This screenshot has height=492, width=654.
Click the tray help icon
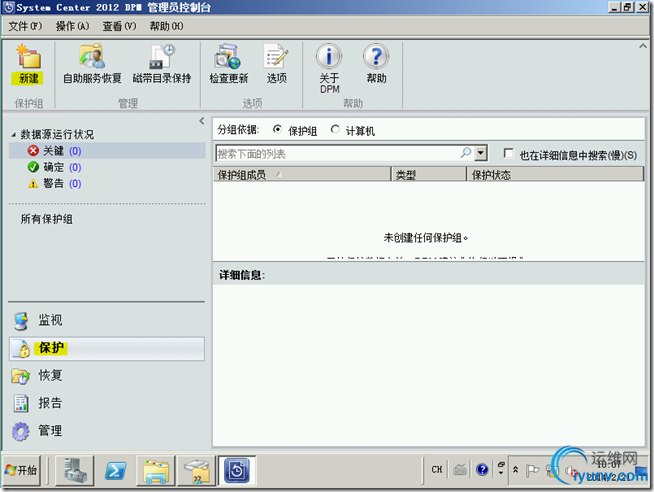(x=482, y=470)
